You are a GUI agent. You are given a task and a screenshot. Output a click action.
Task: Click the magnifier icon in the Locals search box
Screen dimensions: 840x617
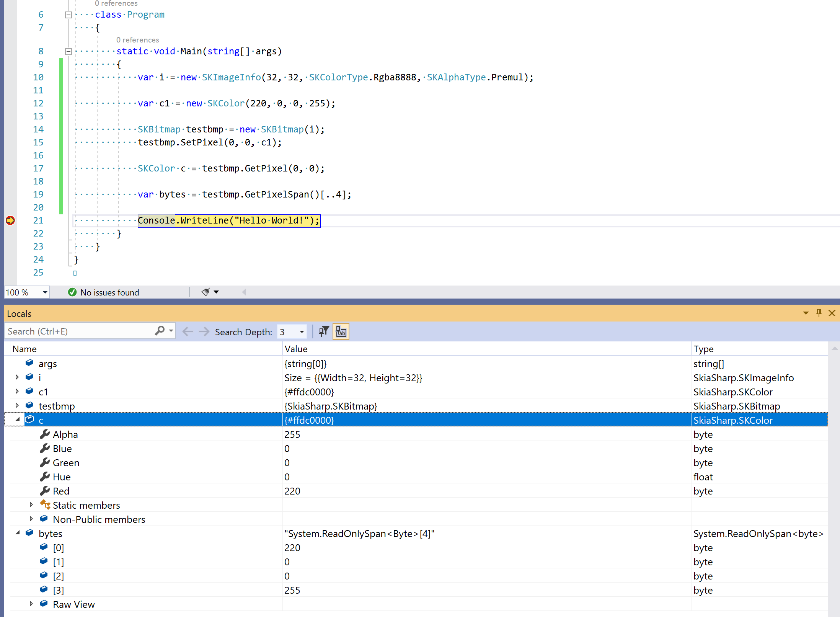pos(160,331)
